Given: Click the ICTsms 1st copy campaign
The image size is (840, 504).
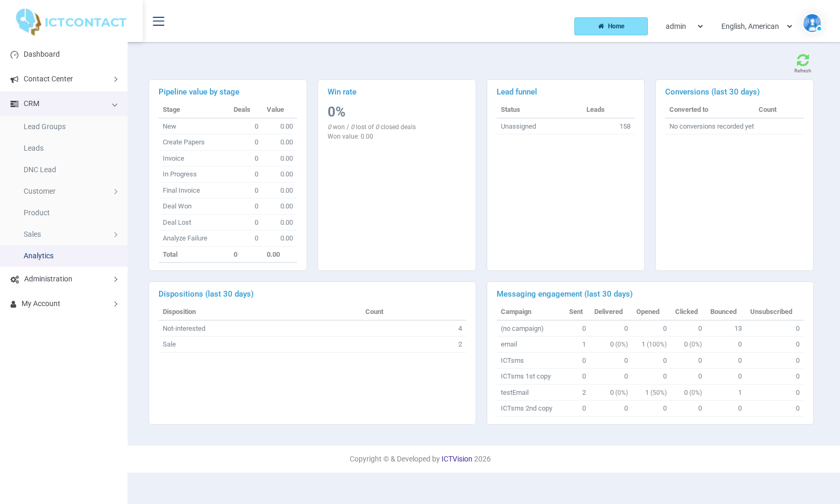Looking at the screenshot, I should click(526, 376).
